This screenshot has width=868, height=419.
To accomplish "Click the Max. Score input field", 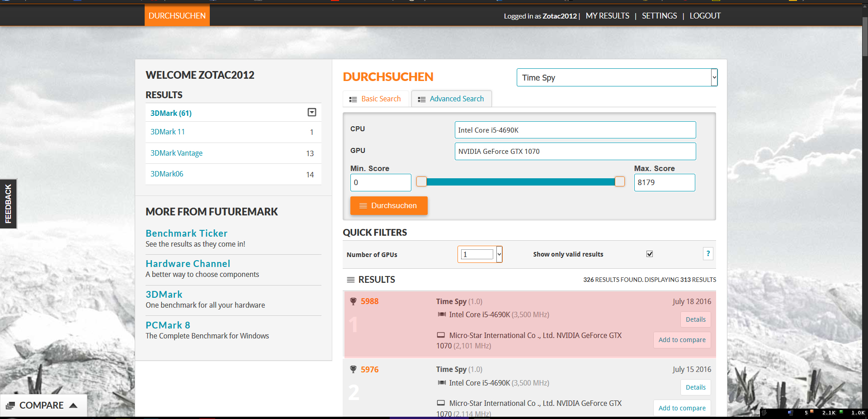I will (x=665, y=182).
